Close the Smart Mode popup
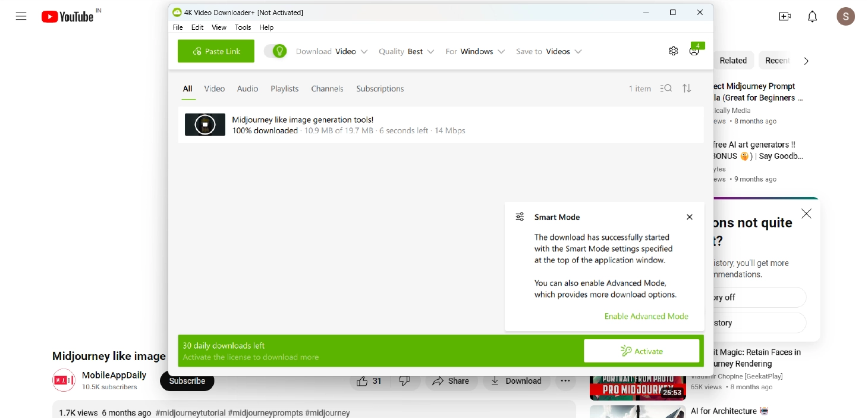 point(690,217)
